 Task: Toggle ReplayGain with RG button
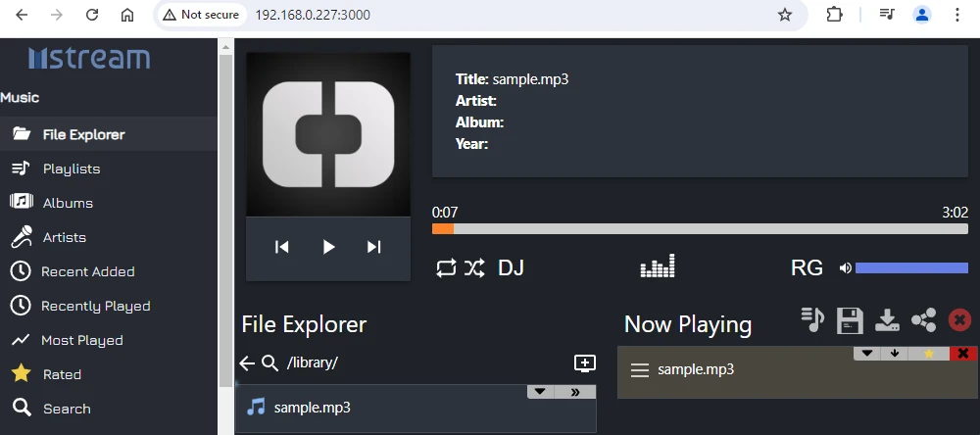click(807, 268)
